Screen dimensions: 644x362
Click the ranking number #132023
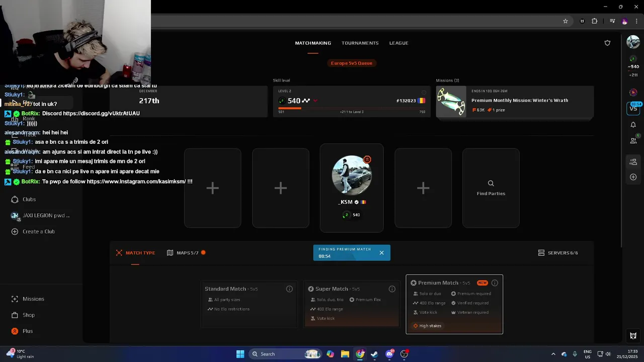coord(406,101)
